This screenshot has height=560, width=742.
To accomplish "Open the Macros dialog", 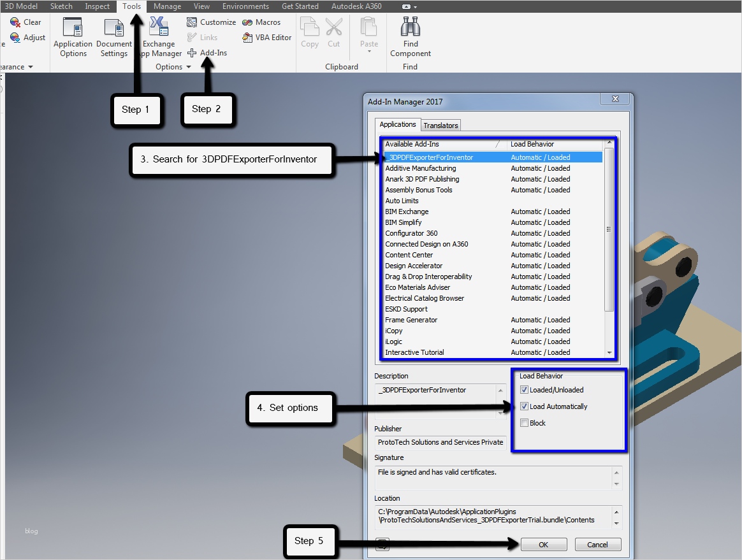I will click(261, 22).
